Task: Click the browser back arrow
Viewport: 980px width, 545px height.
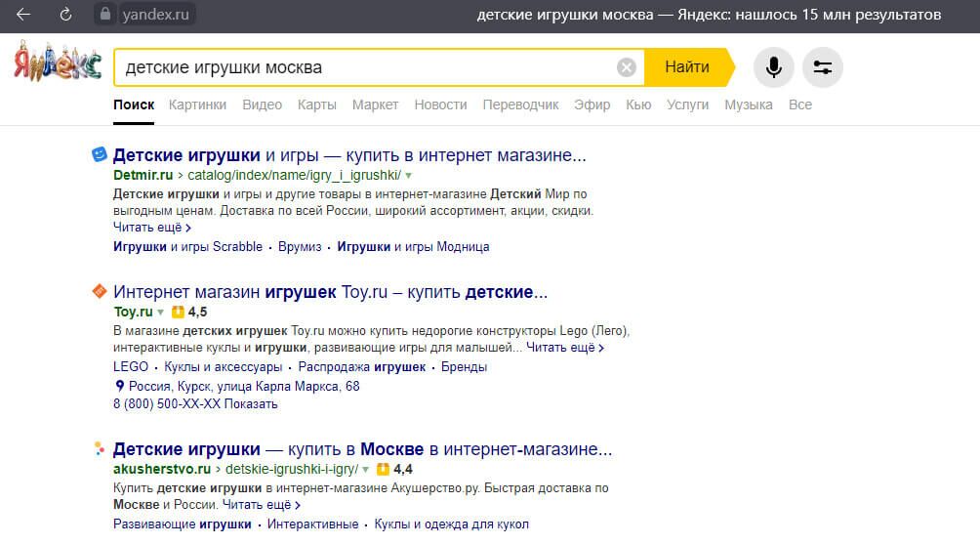Action: (23, 15)
